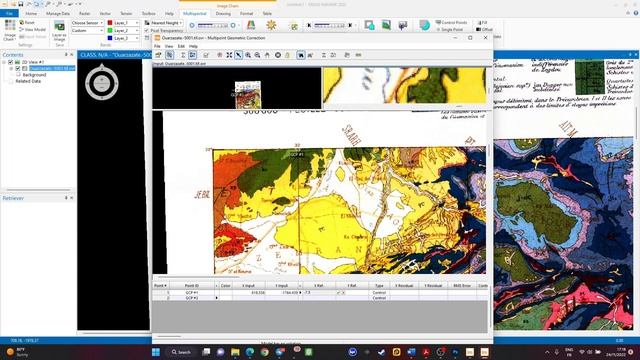
Task: Select the Related Data item in Contents
Action: pyautogui.click(x=28, y=81)
